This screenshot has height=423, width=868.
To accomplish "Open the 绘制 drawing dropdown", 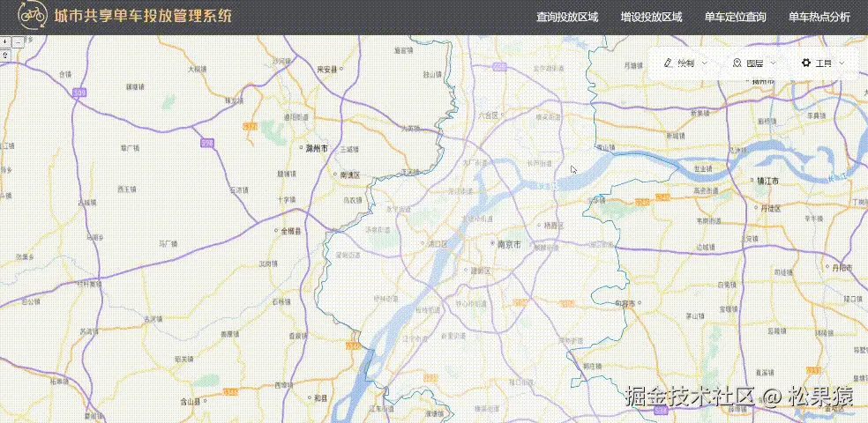I will [x=685, y=63].
